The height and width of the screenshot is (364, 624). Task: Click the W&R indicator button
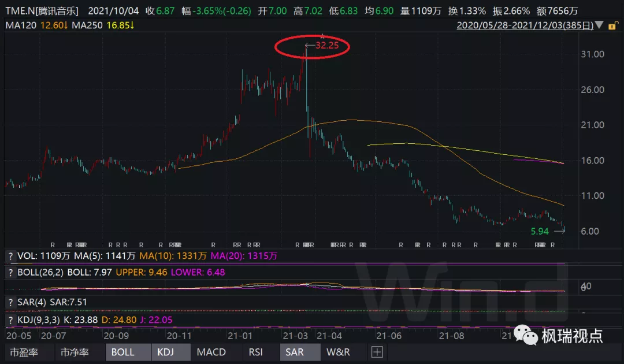[x=339, y=352]
